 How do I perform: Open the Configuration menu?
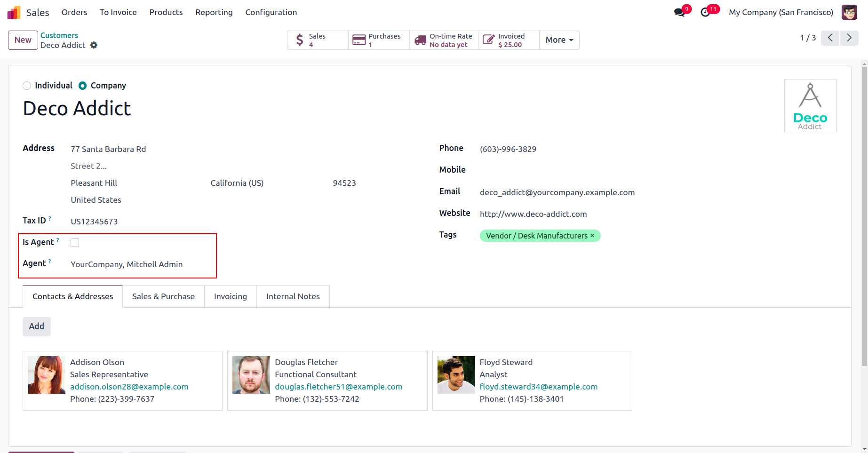coord(271,12)
